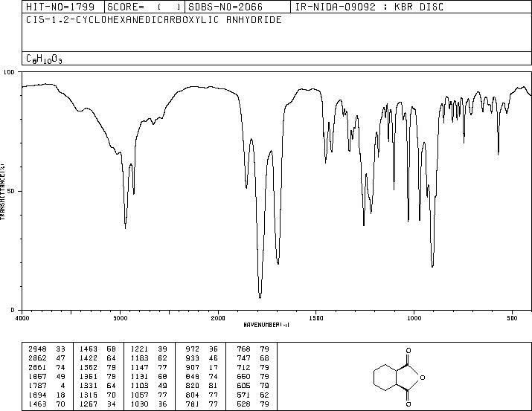Image resolution: width=532 pixels, height=411 pixels.
Task: Select the 712 peak entry in the table
Action: coord(253,368)
